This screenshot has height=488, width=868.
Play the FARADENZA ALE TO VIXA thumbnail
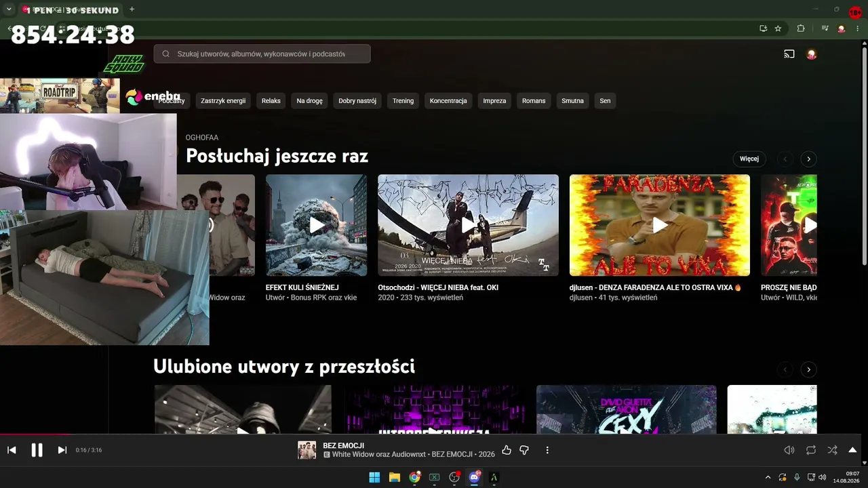660,225
